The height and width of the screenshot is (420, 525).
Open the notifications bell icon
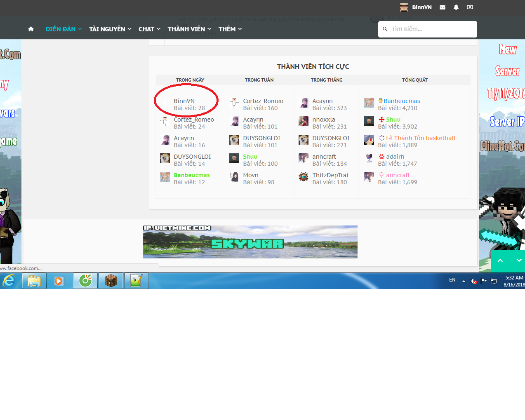(456, 7)
